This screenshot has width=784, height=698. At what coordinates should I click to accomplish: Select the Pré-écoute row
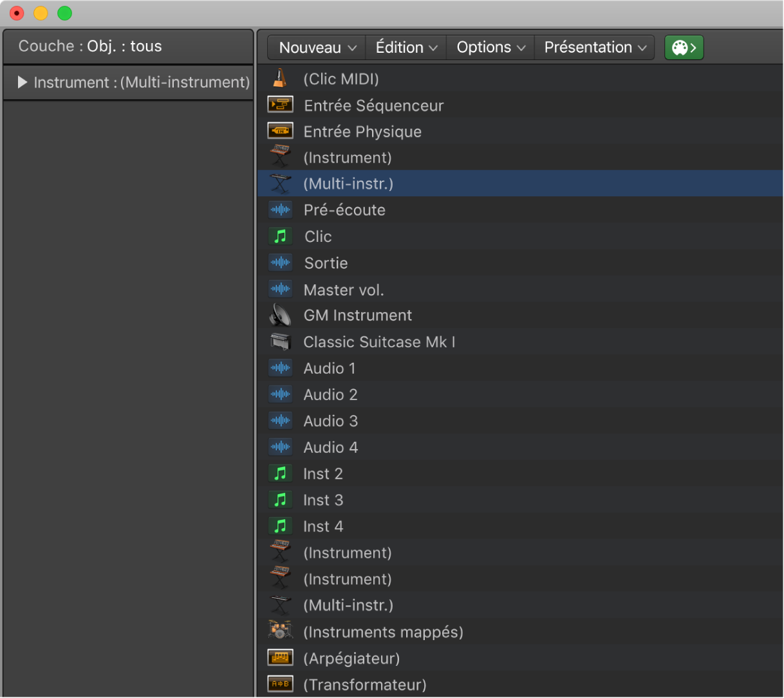click(x=520, y=210)
